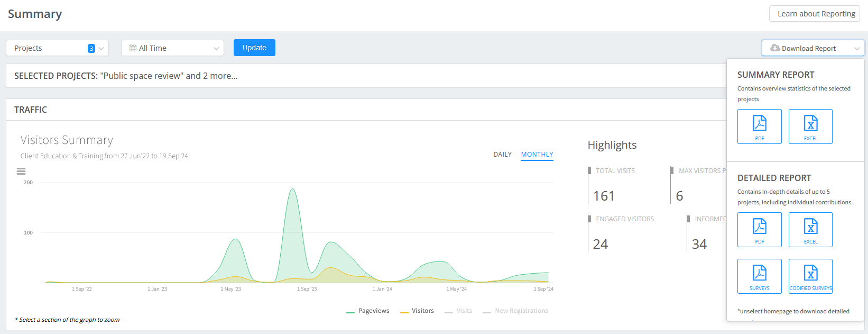Image resolution: width=868 pixels, height=334 pixels.
Task: Download Detailed Report as Excel
Action: [x=810, y=230]
